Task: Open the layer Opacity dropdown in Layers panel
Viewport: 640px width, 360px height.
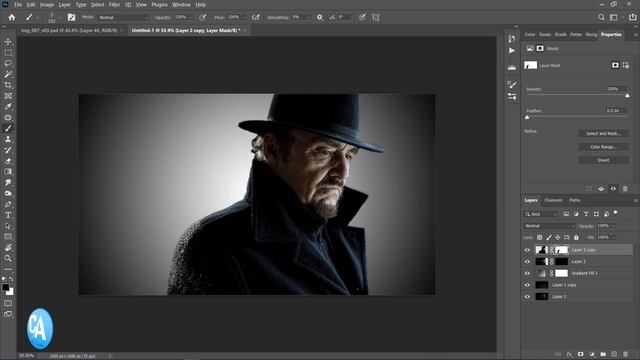Action: pos(613,226)
